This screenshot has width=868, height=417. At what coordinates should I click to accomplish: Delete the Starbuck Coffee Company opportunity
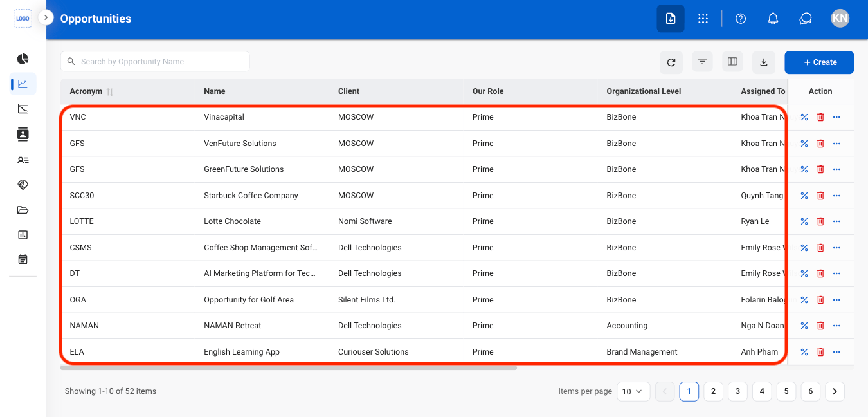coord(820,196)
